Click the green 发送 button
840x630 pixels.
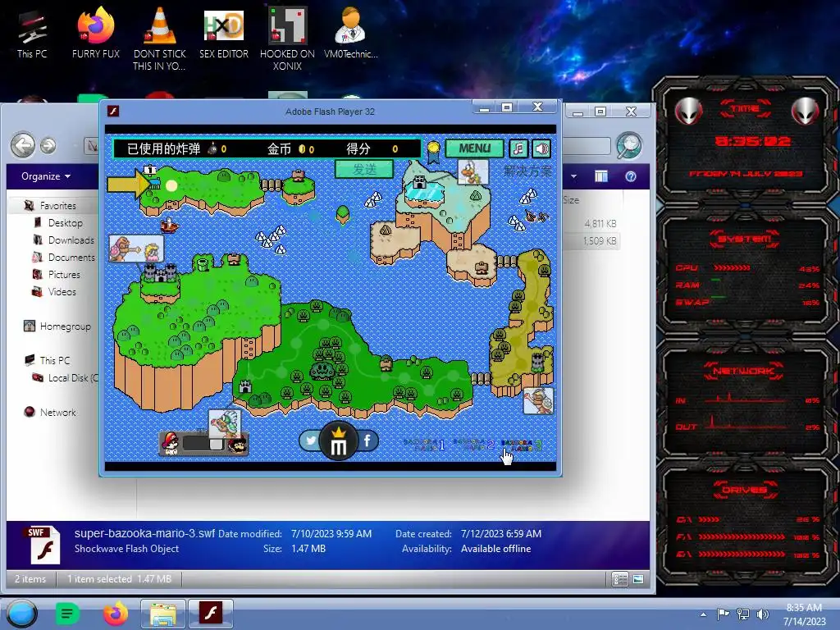364,169
